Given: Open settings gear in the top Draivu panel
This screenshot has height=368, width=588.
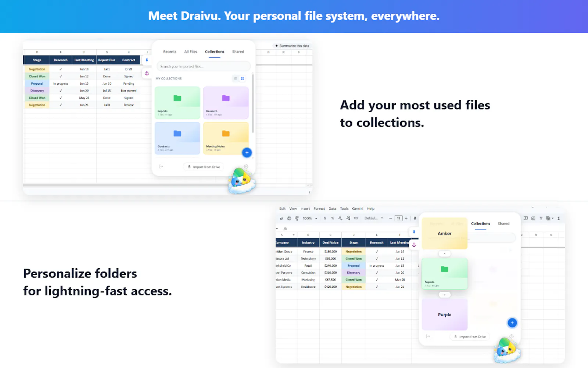Looking at the screenshot, I should point(246,167).
